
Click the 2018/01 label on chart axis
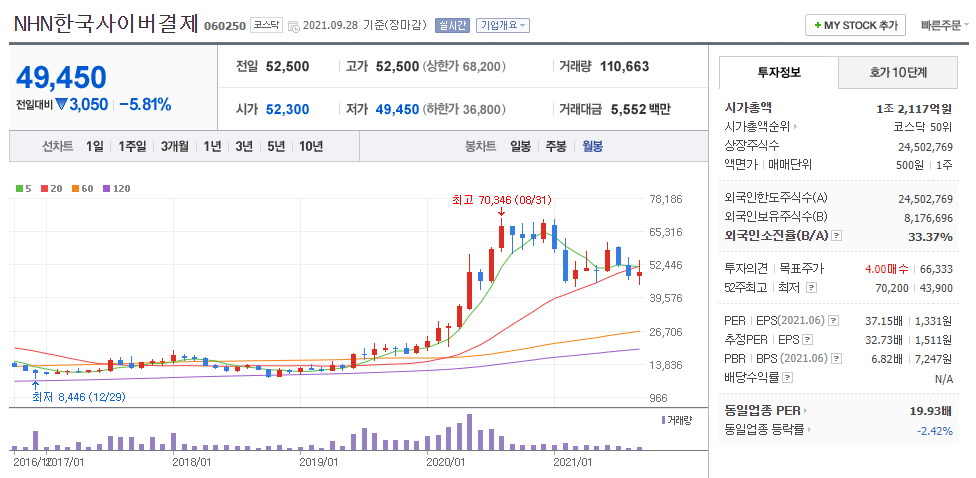(192, 462)
